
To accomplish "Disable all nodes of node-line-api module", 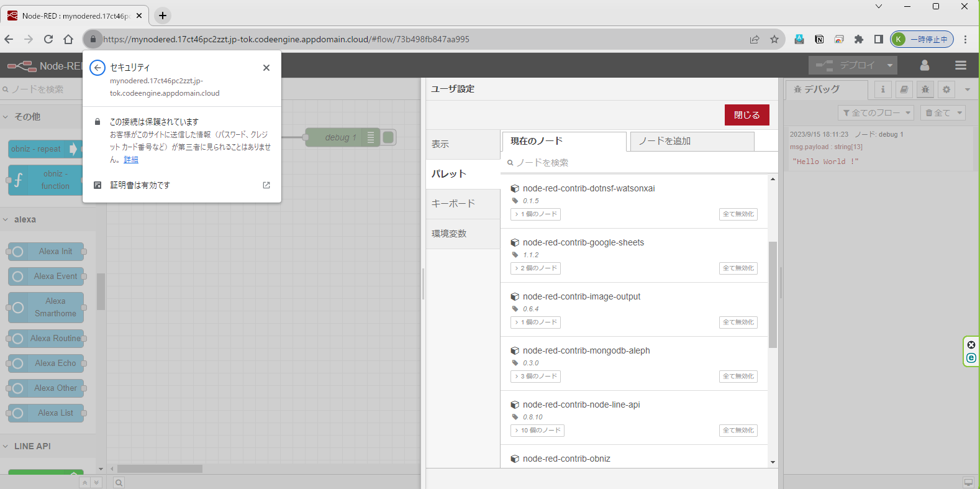I will coord(738,431).
